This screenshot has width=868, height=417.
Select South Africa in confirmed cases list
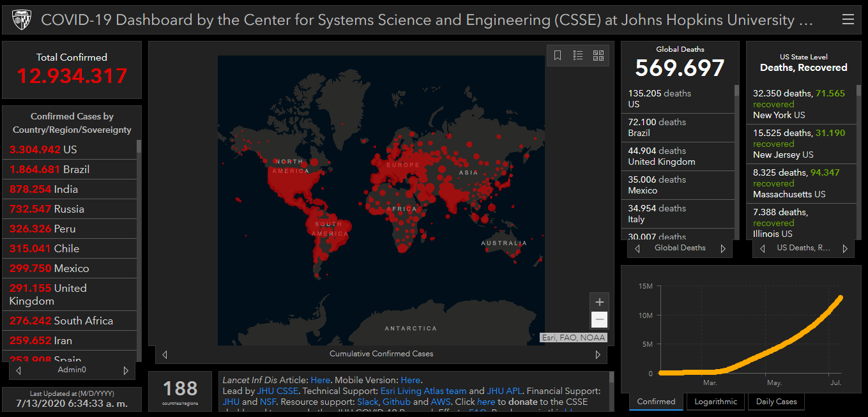[x=70, y=321]
